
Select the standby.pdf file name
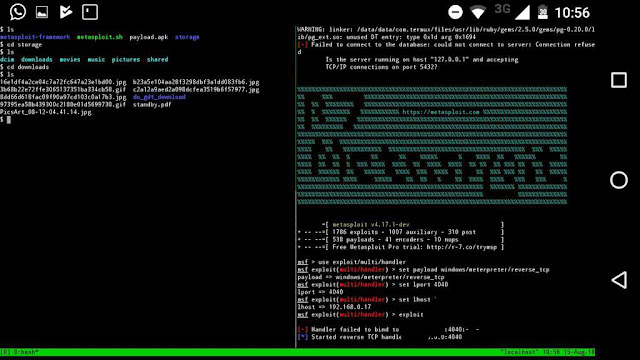(152, 104)
